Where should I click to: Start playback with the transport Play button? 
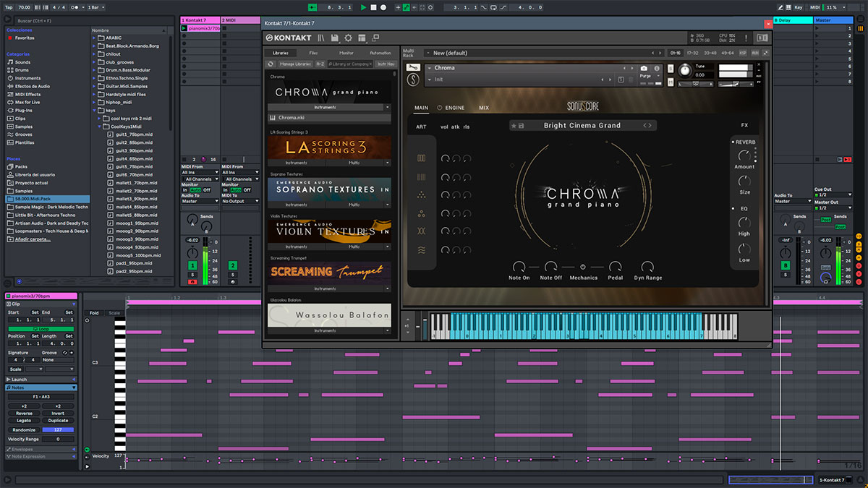click(x=363, y=7)
